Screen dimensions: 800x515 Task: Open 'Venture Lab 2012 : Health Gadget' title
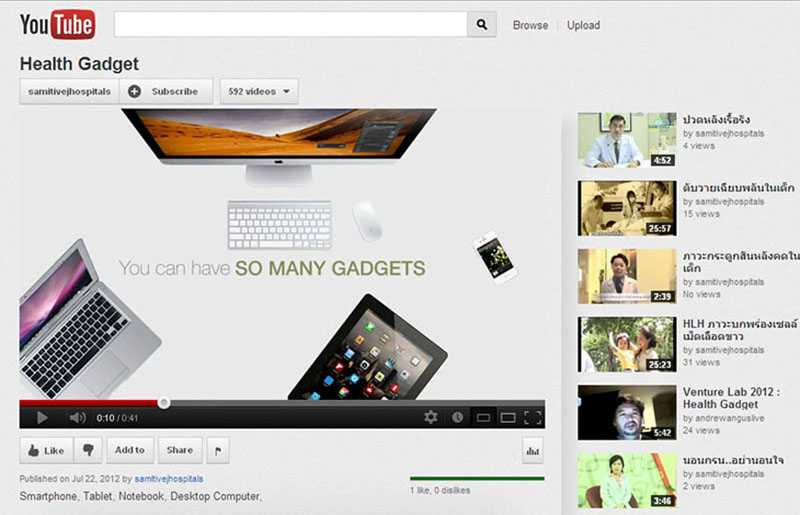tap(731, 398)
